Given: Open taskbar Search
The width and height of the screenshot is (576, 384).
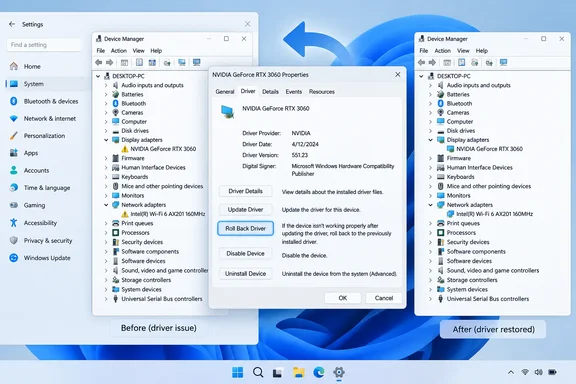Looking at the screenshot, I should tap(258, 372).
